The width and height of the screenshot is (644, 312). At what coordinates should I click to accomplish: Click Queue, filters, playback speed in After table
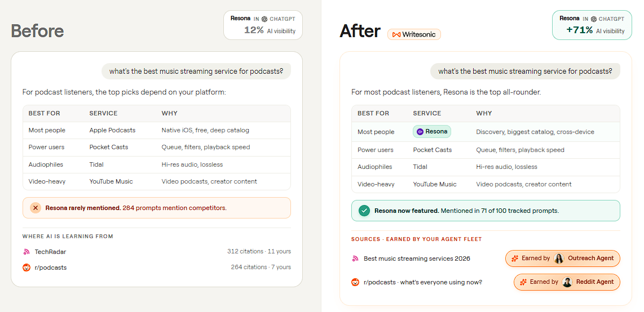pos(521,150)
